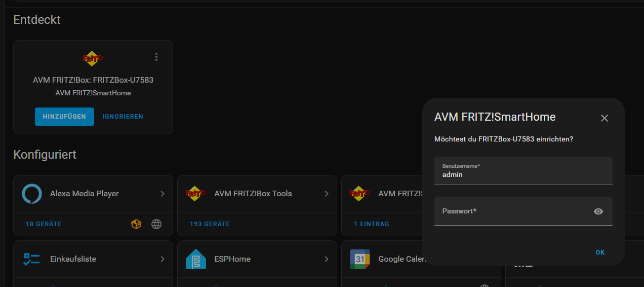The width and height of the screenshot is (644, 287).
Task: Click 'AVM FRITZ!Box: FRITZBox-U7583' text
Action: tap(93, 80)
